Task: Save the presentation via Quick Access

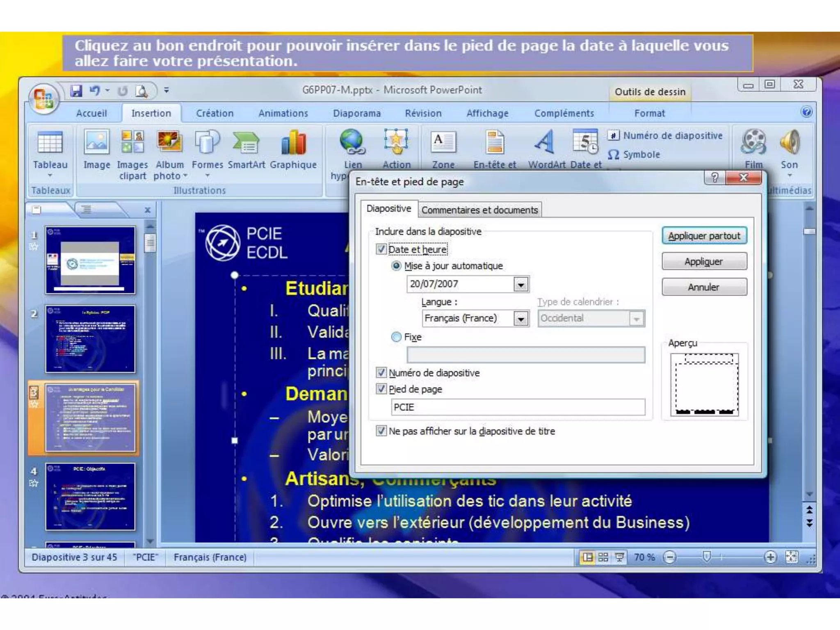Action: coord(76,91)
